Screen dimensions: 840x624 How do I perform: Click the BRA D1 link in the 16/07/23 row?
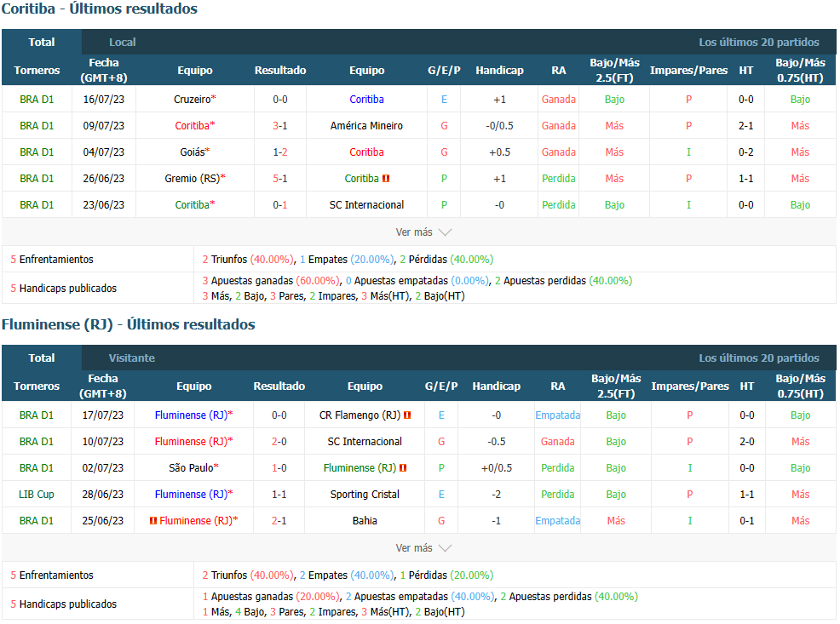coord(37,100)
